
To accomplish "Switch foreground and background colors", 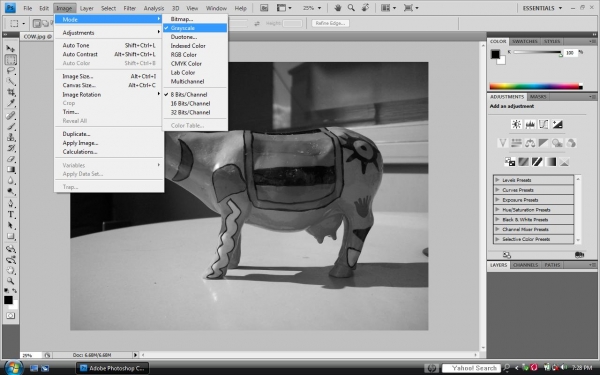I will tap(15, 291).
